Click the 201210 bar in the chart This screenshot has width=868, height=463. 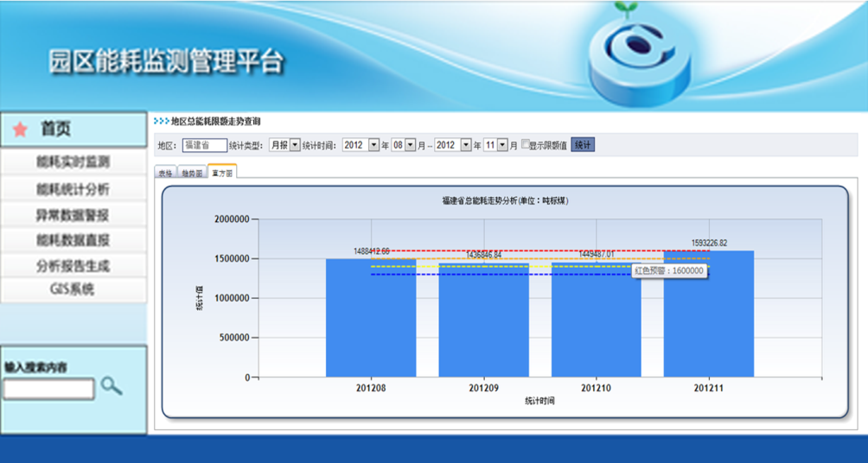pos(597,320)
